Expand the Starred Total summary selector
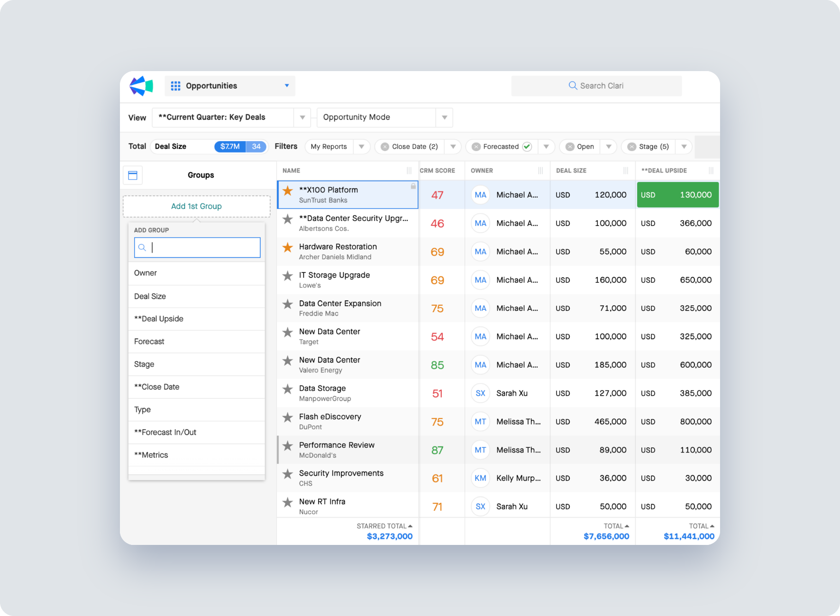840x616 pixels. [x=384, y=526]
